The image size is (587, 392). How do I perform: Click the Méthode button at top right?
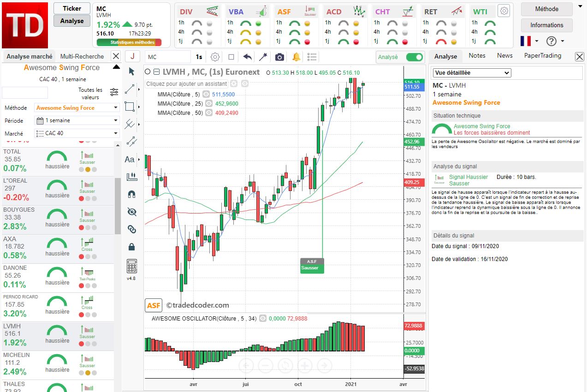[547, 9]
